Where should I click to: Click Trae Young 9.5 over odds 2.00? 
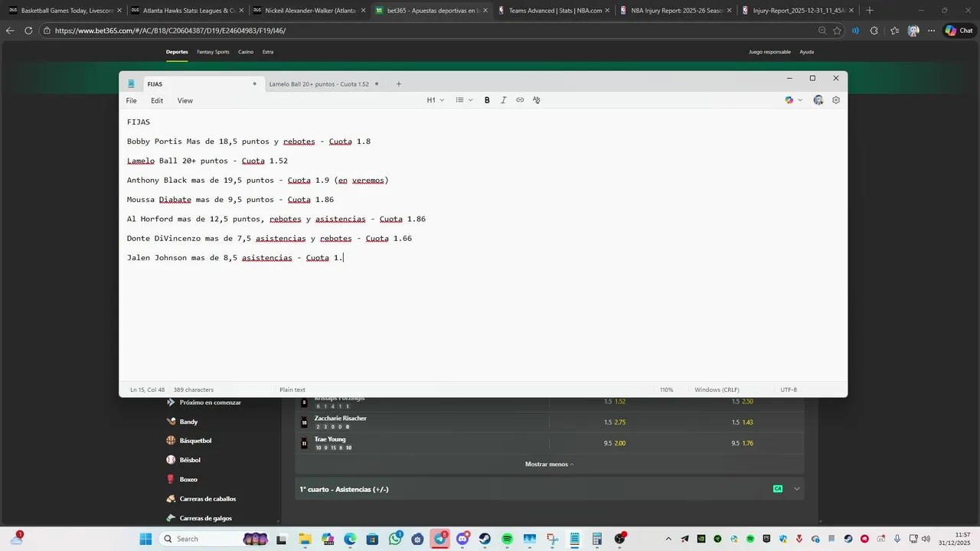[x=615, y=443]
